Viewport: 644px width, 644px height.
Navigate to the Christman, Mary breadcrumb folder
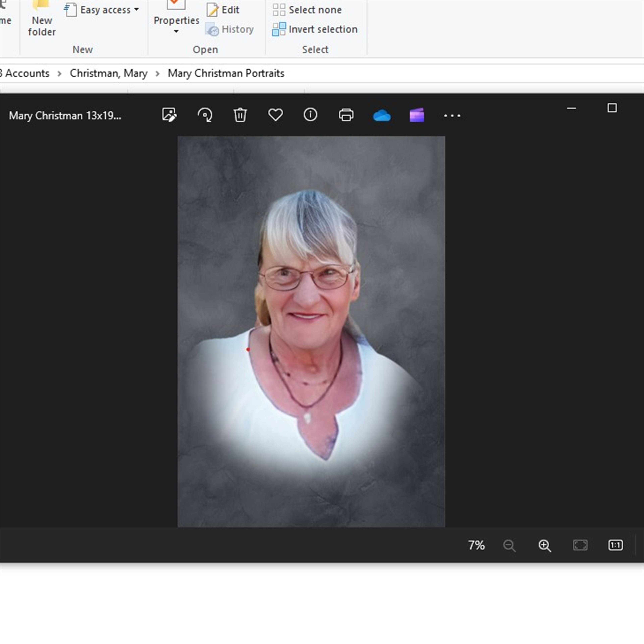tap(108, 73)
